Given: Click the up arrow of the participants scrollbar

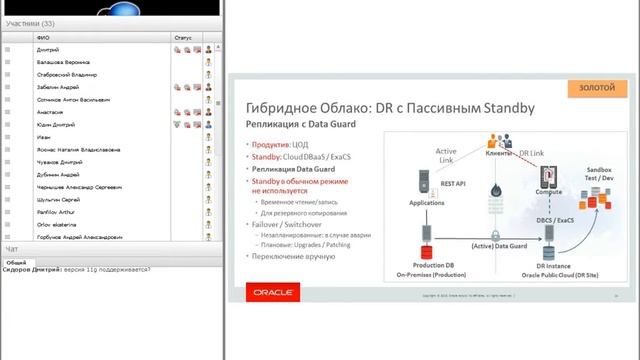Looking at the screenshot, I should [x=218, y=47].
